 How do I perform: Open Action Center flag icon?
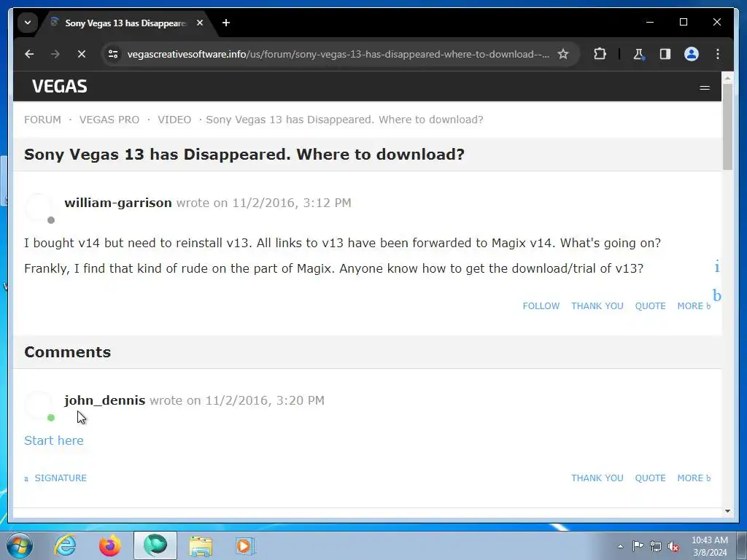[x=638, y=546]
